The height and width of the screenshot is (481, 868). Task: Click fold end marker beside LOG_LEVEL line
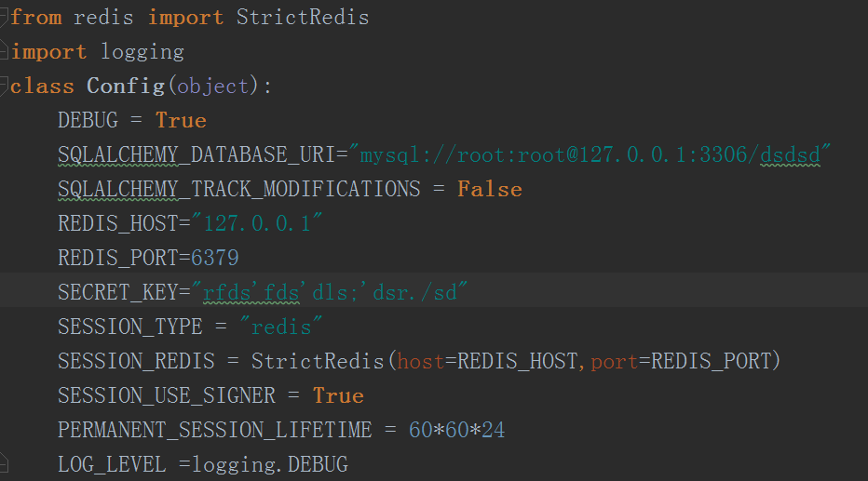[5, 462]
